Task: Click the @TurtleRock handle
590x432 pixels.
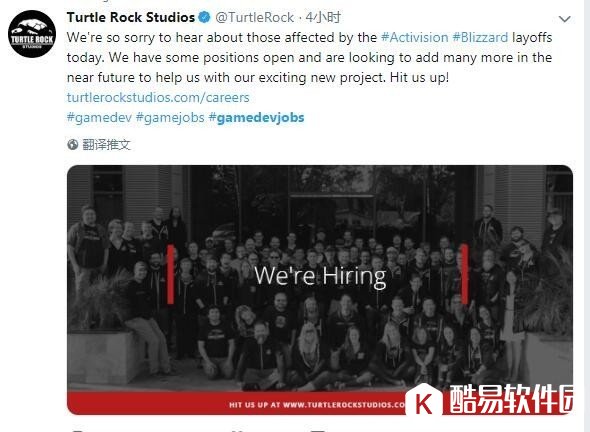Action: 254,17
